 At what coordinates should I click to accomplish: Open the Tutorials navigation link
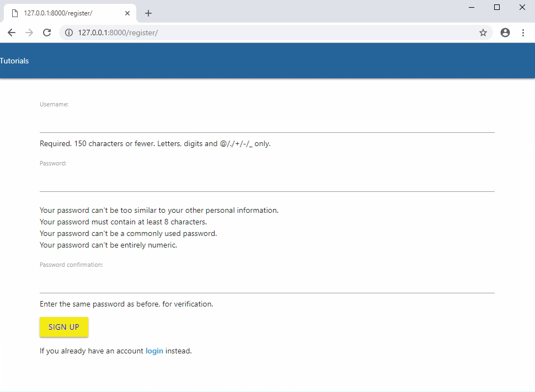pyautogui.click(x=14, y=61)
